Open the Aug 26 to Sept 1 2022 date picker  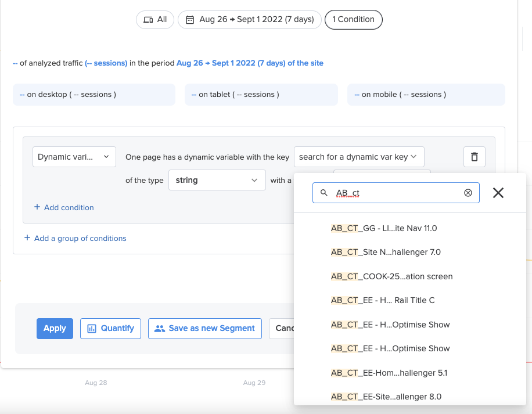pos(250,20)
